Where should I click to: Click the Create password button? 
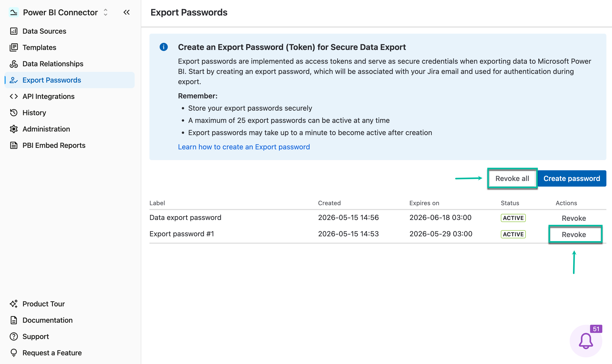572,178
